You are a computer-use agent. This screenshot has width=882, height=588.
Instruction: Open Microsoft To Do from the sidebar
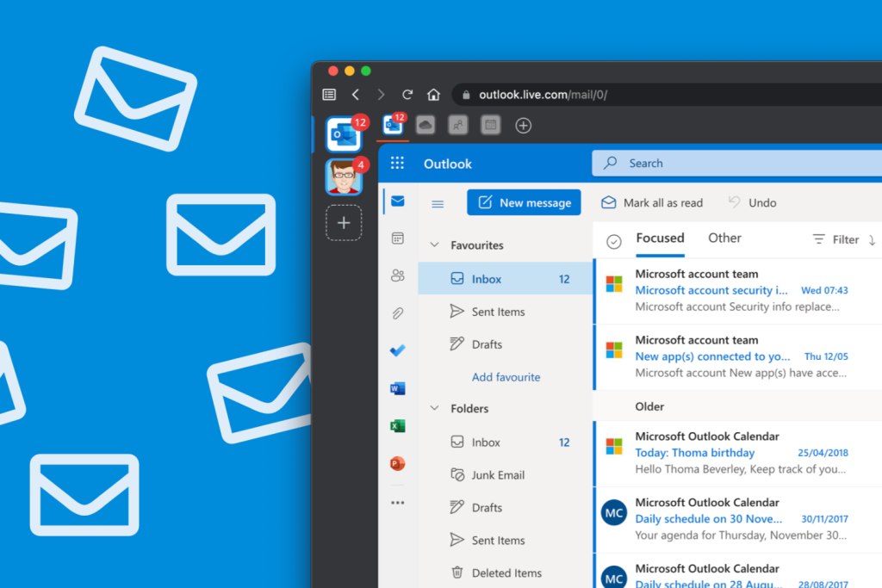tap(397, 350)
